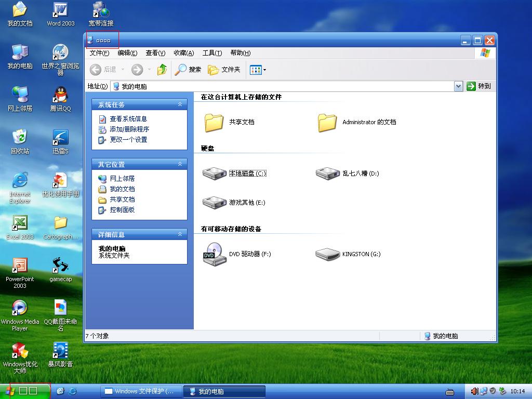
Task: Click the 查看系统信息 link
Action: click(123, 119)
